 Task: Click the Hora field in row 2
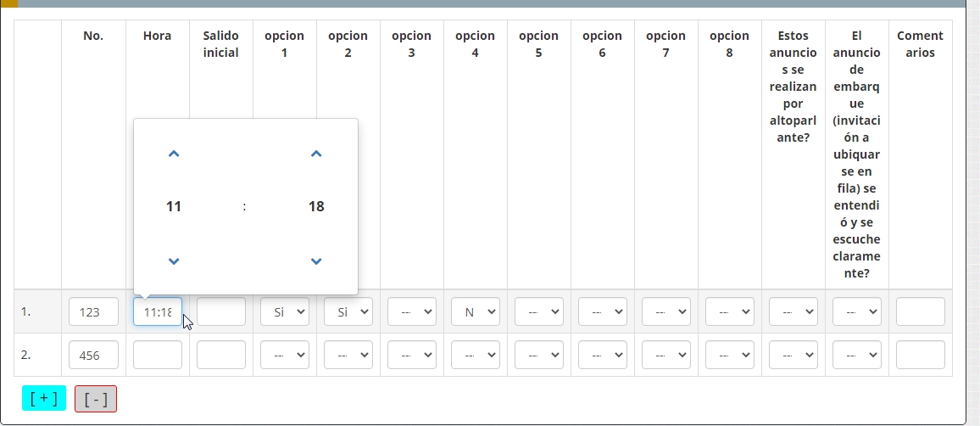point(158,355)
